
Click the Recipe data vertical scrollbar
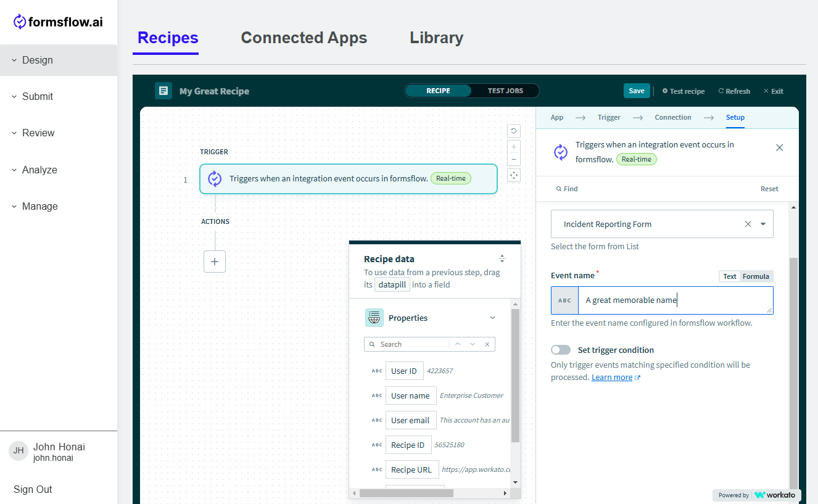515,376
